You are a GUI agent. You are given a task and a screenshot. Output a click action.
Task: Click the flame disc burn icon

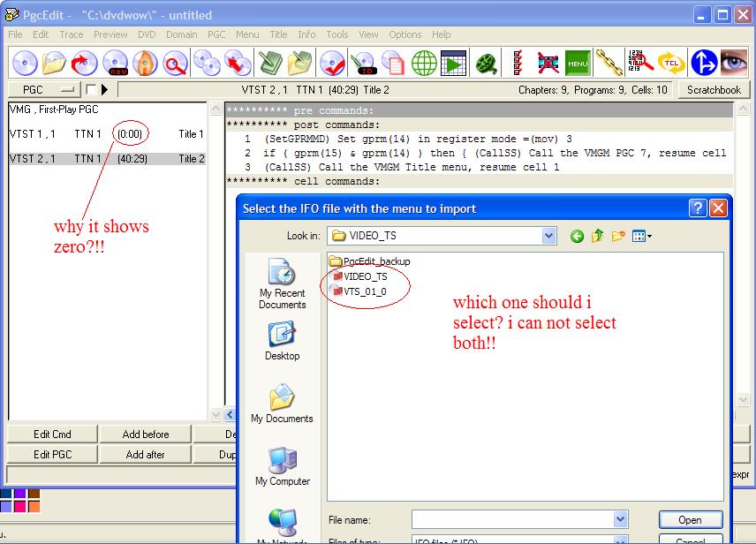pos(145,64)
